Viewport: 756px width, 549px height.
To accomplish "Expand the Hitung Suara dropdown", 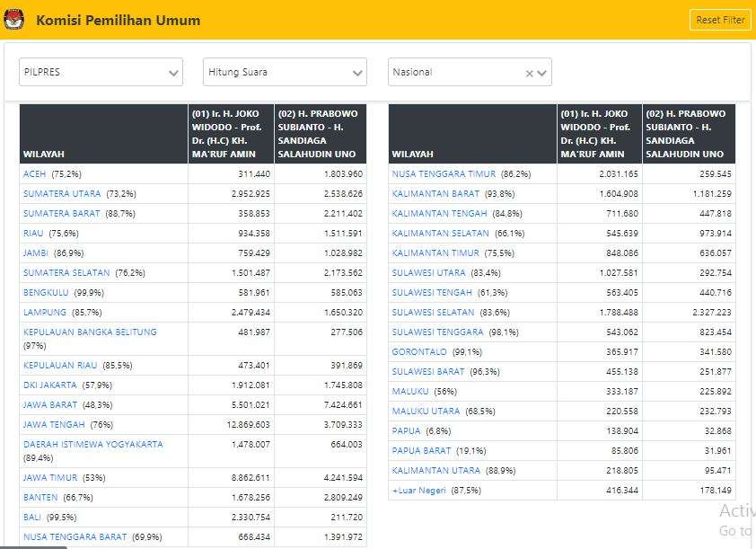I will tap(285, 72).
